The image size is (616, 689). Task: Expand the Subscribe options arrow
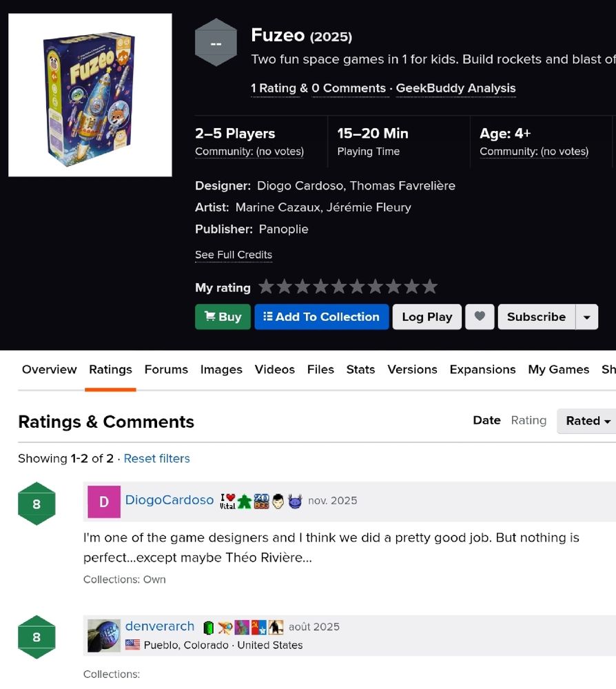586,317
